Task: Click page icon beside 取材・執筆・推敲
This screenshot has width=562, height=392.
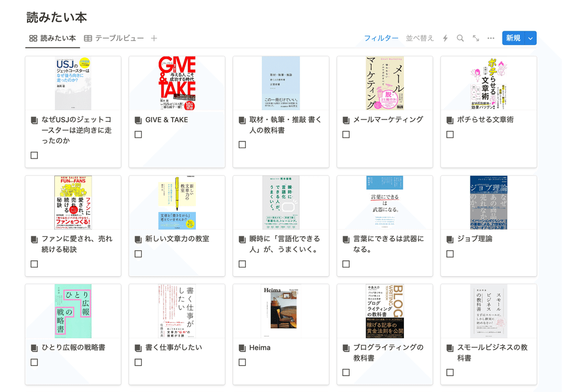Action: pos(242,120)
